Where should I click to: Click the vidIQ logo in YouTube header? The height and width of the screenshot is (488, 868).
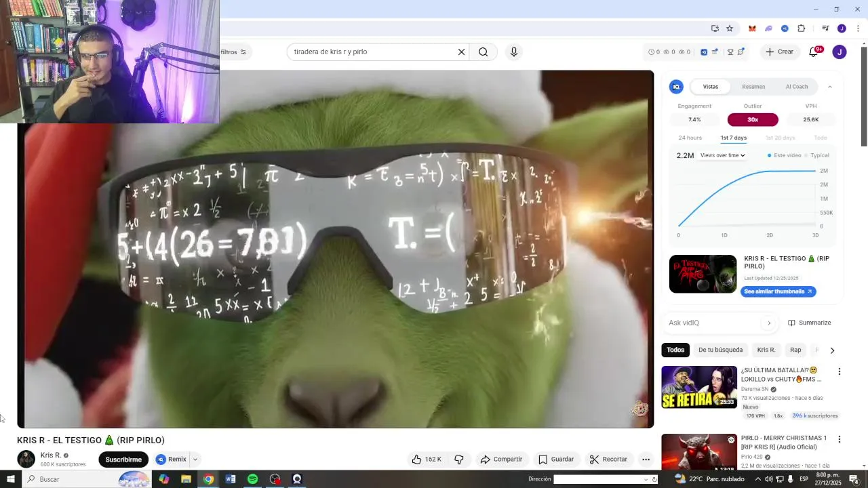[x=704, y=52]
